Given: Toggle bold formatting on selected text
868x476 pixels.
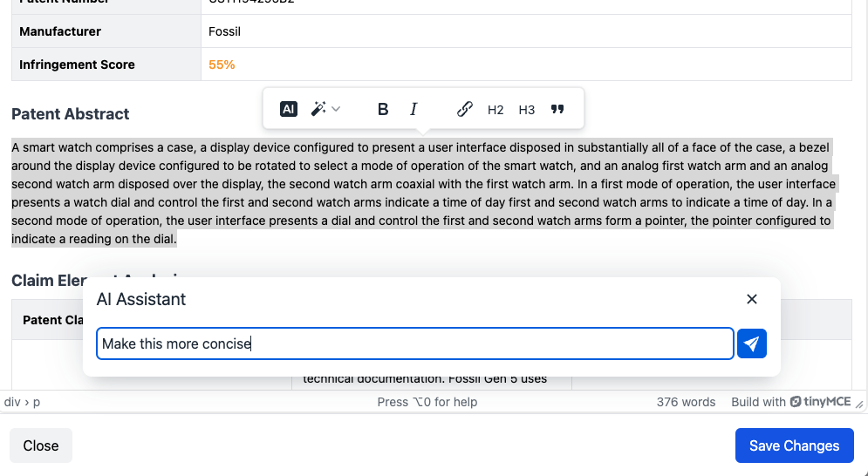Looking at the screenshot, I should pyautogui.click(x=383, y=109).
